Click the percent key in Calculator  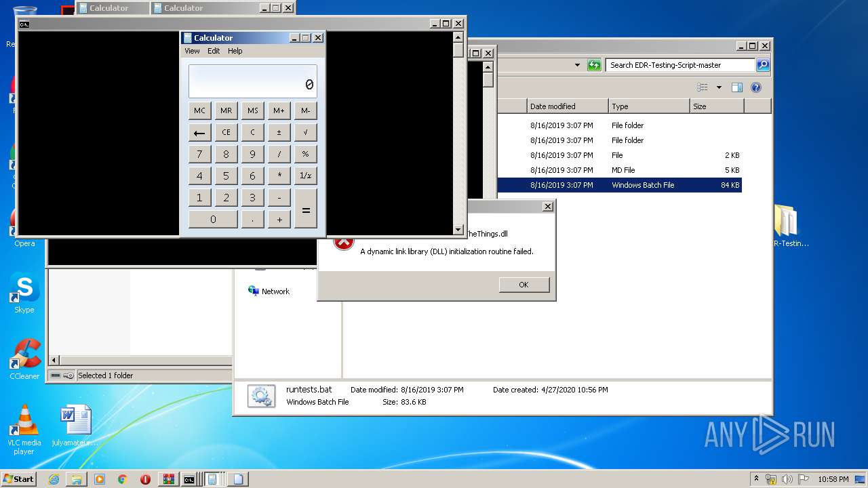[305, 154]
